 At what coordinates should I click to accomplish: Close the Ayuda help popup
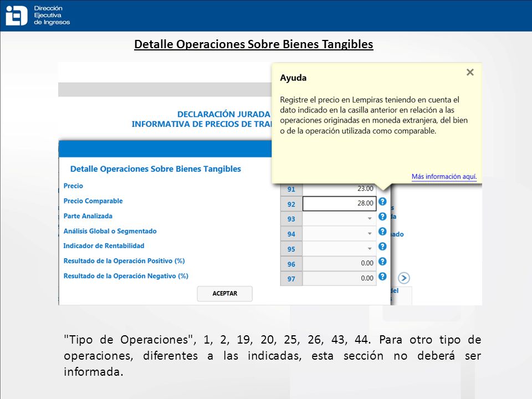470,72
